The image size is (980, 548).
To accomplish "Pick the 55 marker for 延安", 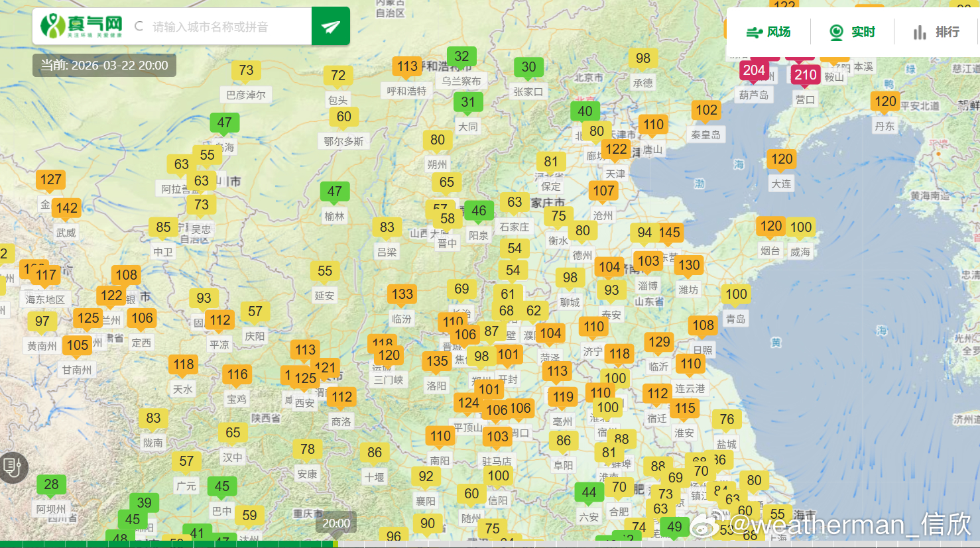I will coord(325,271).
